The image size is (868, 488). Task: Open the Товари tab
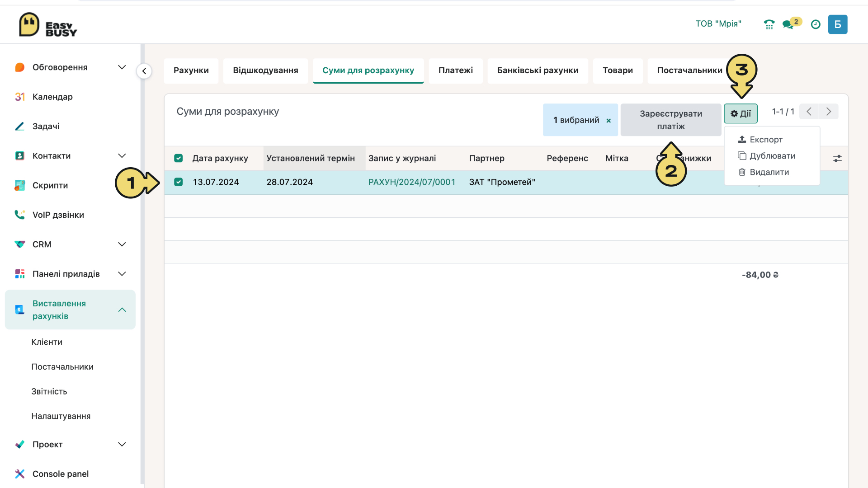pyautogui.click(x=618, y=70)
